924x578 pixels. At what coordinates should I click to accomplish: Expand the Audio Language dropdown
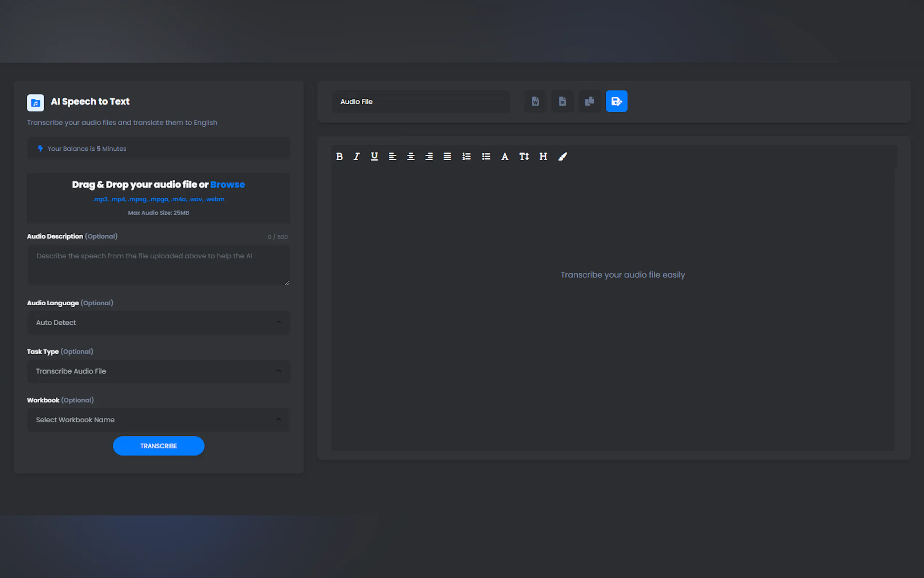(x=158, y=322)
